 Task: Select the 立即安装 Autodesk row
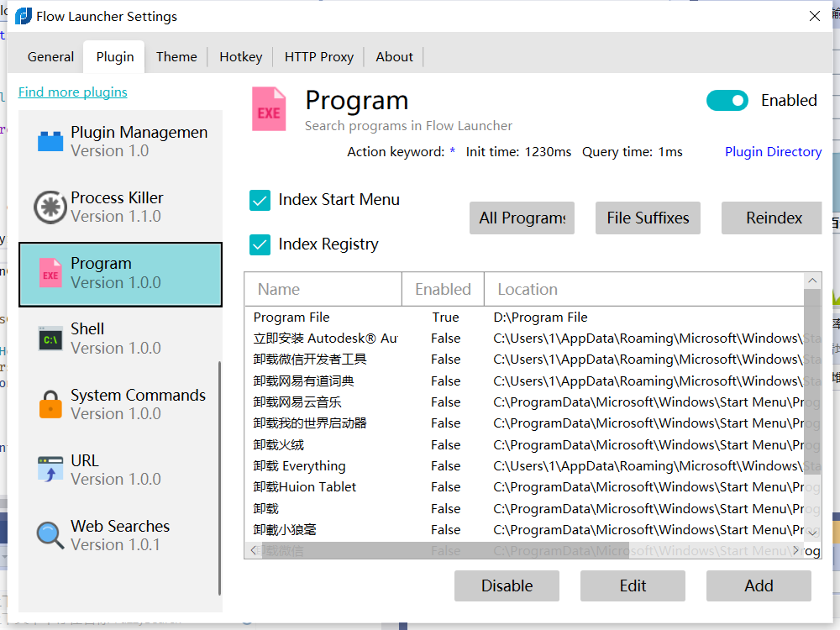click(x=524, y=339)
